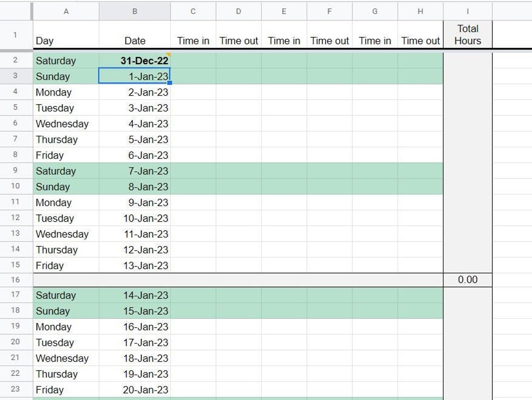
Task: Select the '20-Jan-23' date cell
Action: (135, 389)
